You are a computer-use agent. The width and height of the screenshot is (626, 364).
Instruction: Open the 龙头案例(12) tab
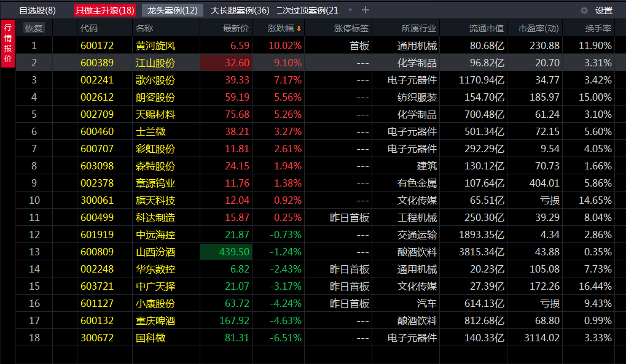tap(173, 10)
